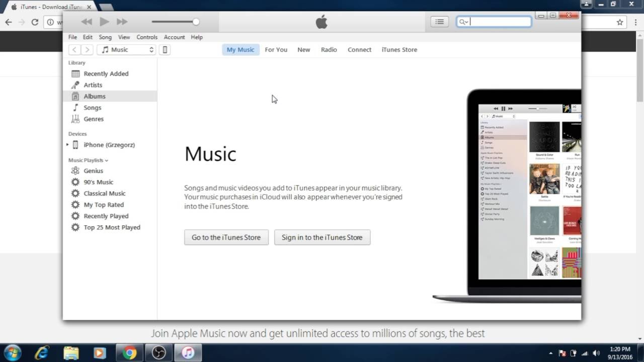Open the Account menu

click(174, 37)
